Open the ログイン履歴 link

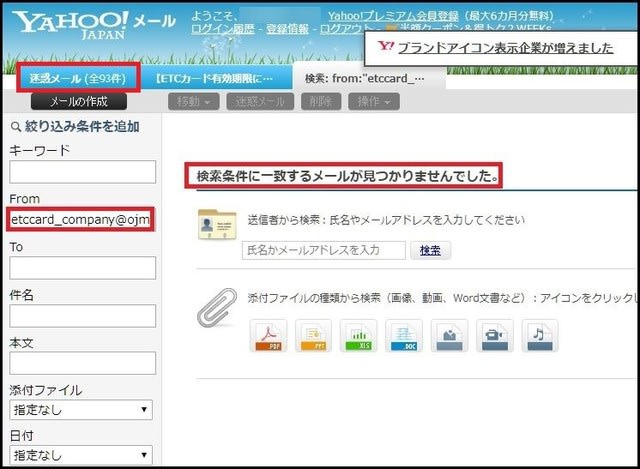(x=223, y=29)
